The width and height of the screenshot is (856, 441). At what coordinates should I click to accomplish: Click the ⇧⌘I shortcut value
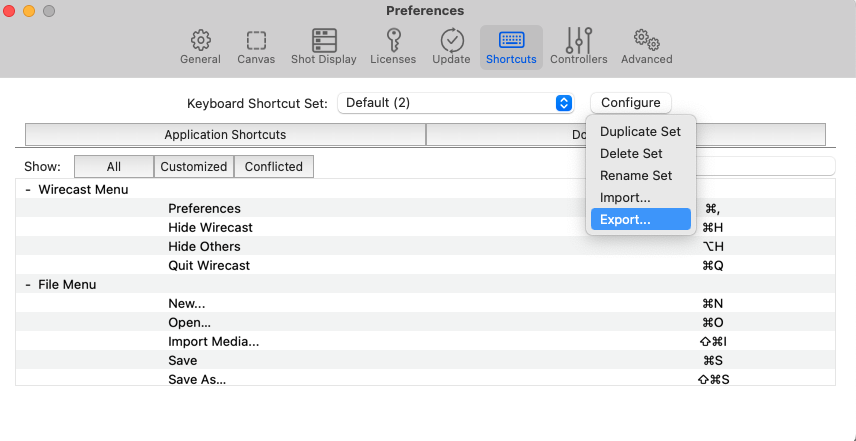tap(714, 342)
